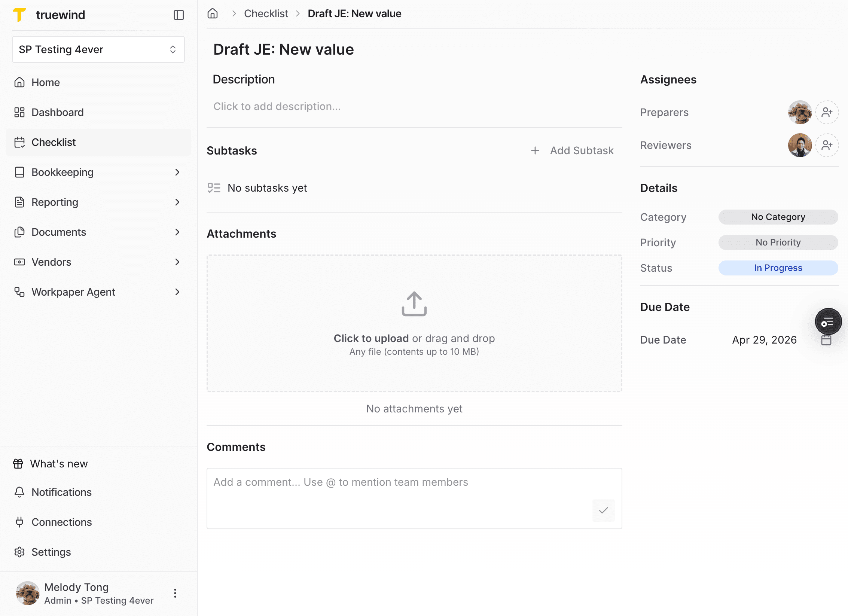Click the comment input field
Image resolution: width=848 pixels, height=616 pixels.
coord(374,482)
